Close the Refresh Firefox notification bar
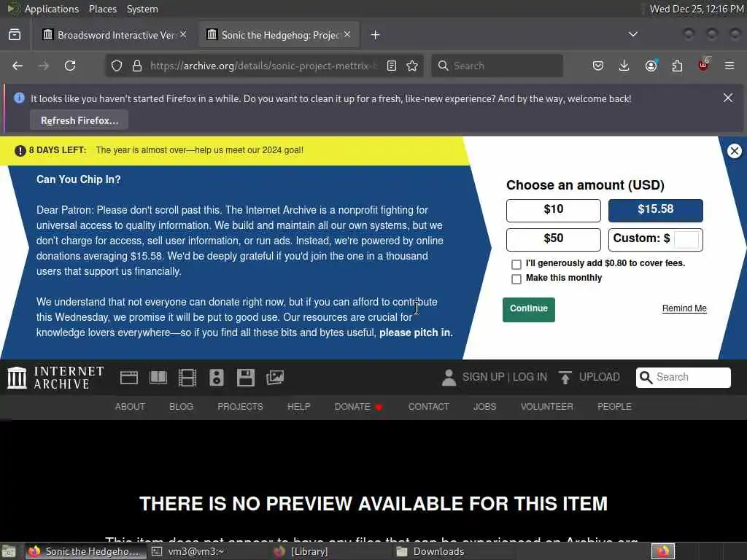Screen dimensions: 747x560 pyautogui.click(x=728, y=98)
